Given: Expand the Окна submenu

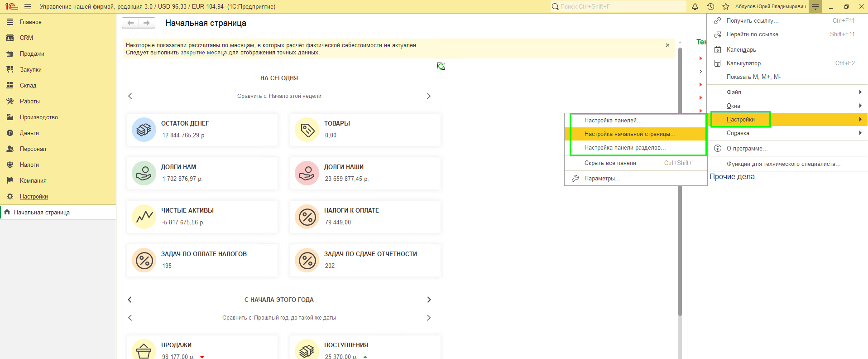Looking at the screenshot, I should [x=787, y=106].
